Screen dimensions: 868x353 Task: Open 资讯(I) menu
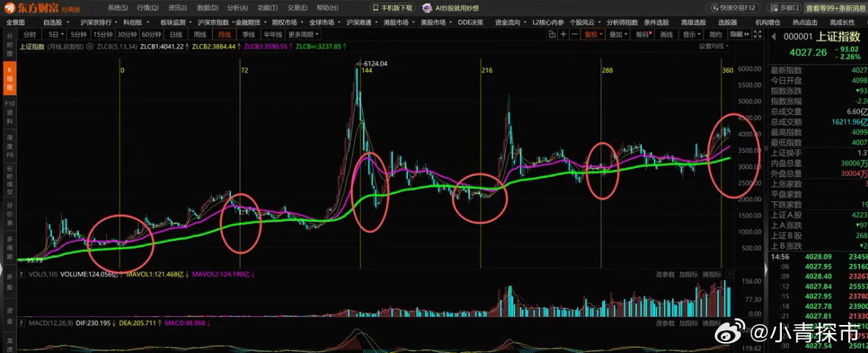177,8
